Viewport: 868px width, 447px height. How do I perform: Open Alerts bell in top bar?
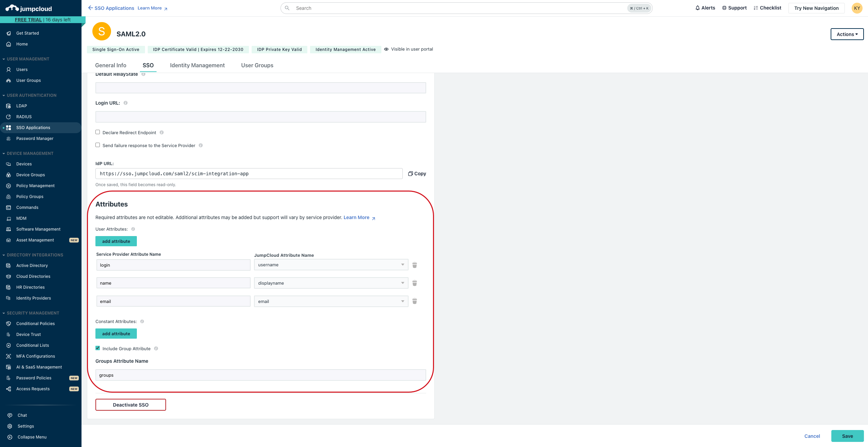tap(705, 8)
